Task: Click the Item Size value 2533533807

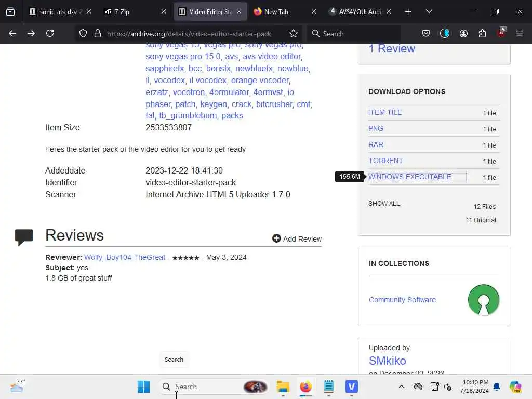Action: coord(169,128)
